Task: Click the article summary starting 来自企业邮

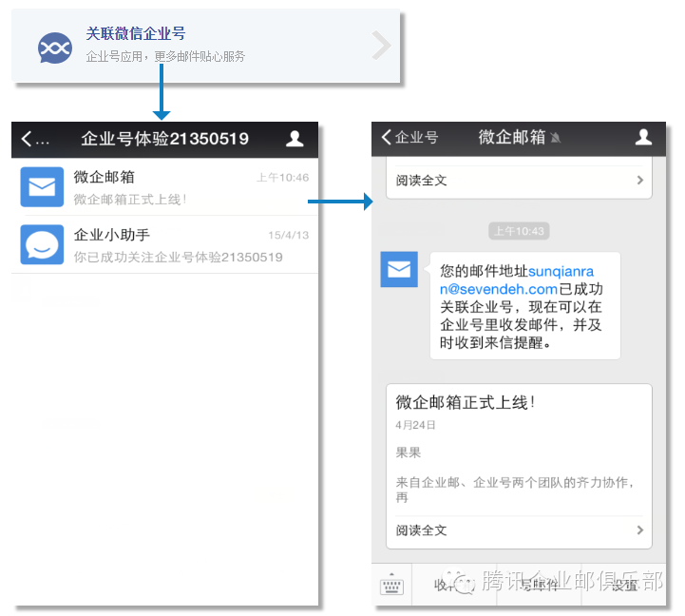Action: 515,490
